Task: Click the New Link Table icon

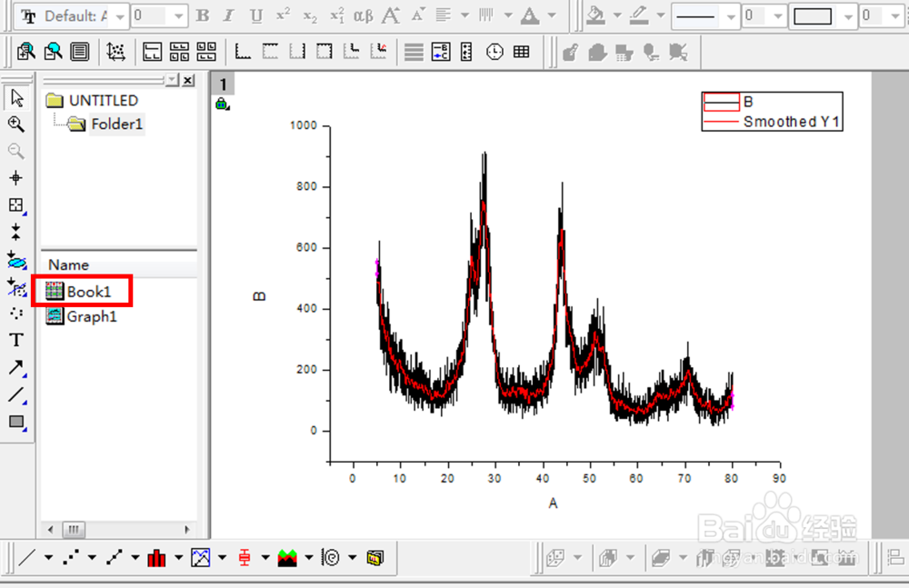Action: pos(522,52)
